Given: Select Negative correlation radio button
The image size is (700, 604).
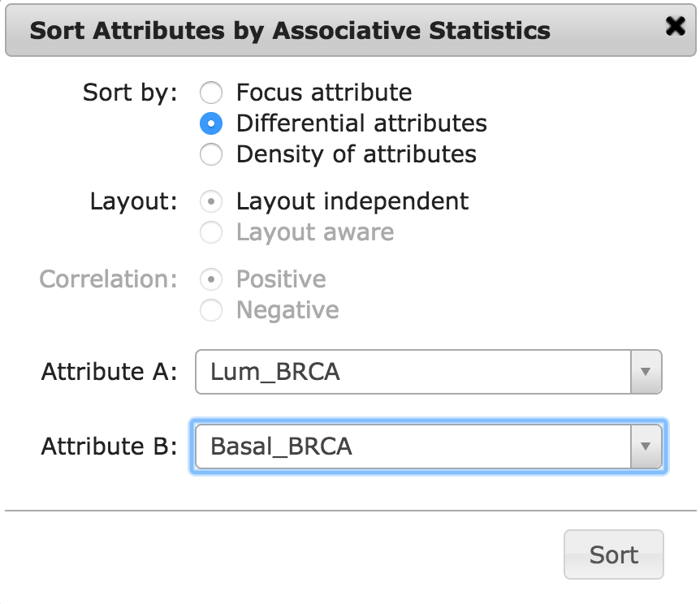Looking at the screenshot, I should [x=211, y=310].
